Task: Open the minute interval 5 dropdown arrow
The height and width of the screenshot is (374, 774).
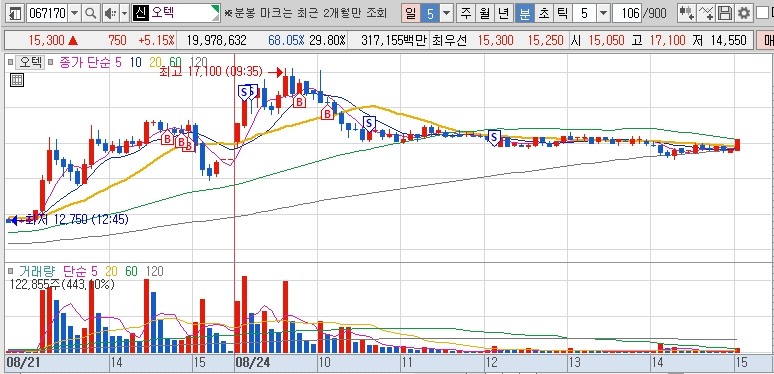Action: (x=603, y=13)
